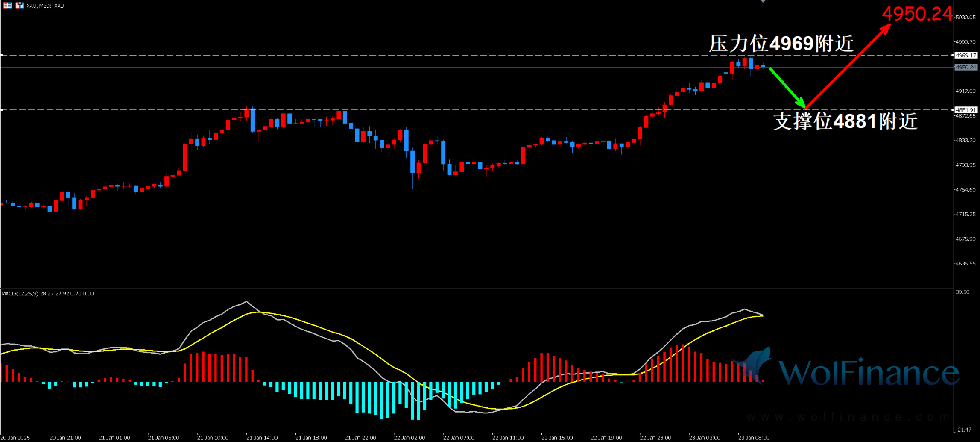Select the 支撑位4881附近 text label
Image resolution: width=980 pixels, height=442 pixels.
point(845,121)
